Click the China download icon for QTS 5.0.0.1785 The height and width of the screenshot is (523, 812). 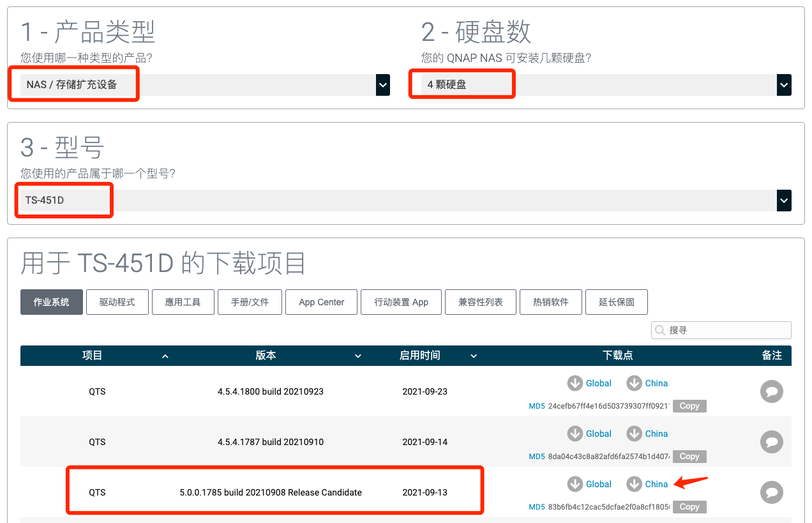tap(634, 484)
